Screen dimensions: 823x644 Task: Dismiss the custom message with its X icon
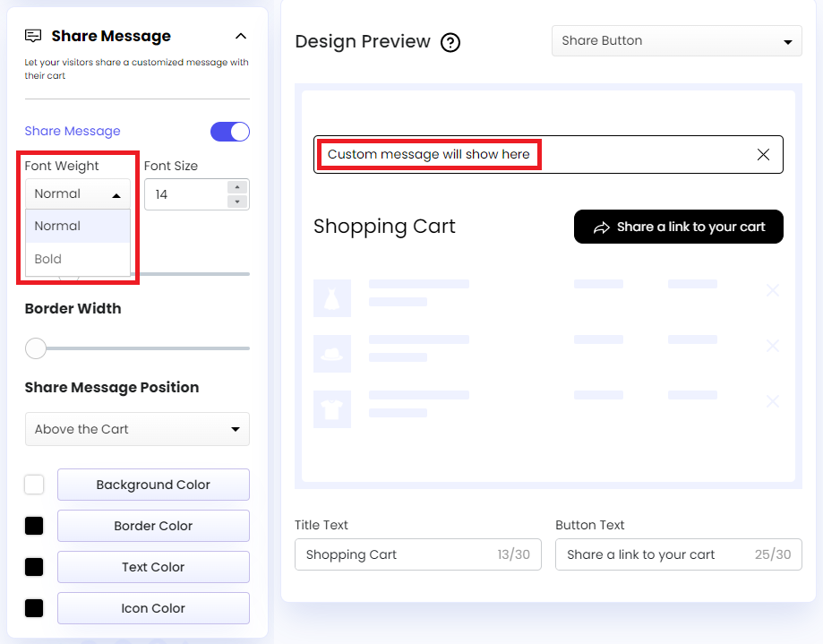[763, 154]
